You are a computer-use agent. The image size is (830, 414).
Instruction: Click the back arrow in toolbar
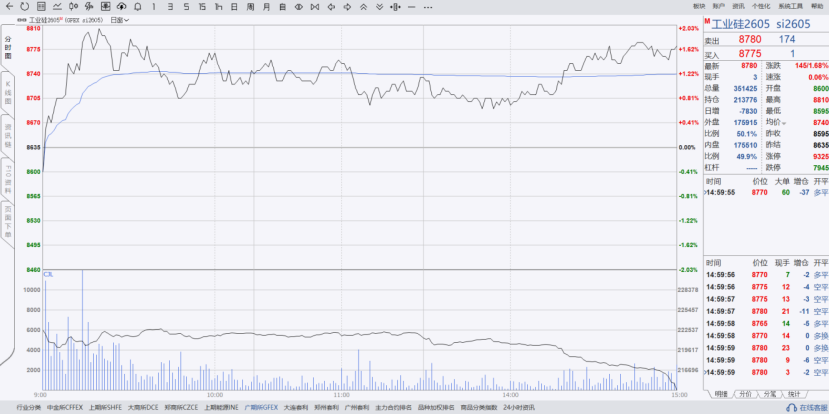pos(9,7)
